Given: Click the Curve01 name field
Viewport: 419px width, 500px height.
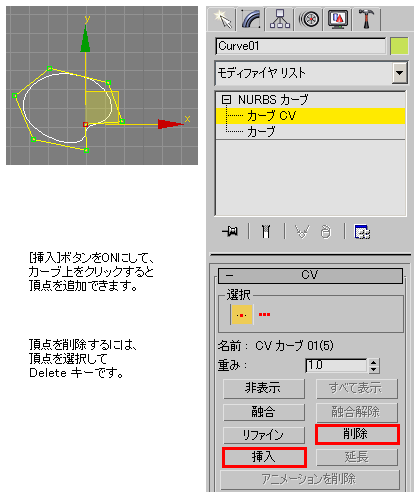Looking at the screenshot, I should point(301,46).
